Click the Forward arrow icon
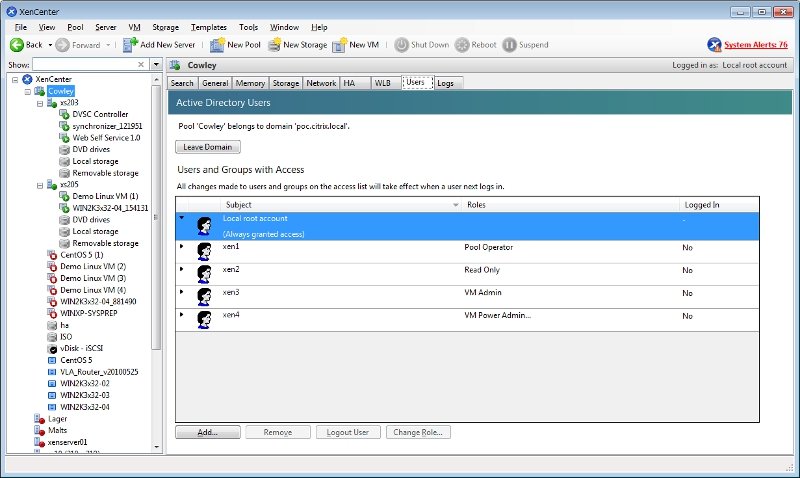This screenshot has width=800, height=478. click(x=62, y=45)
